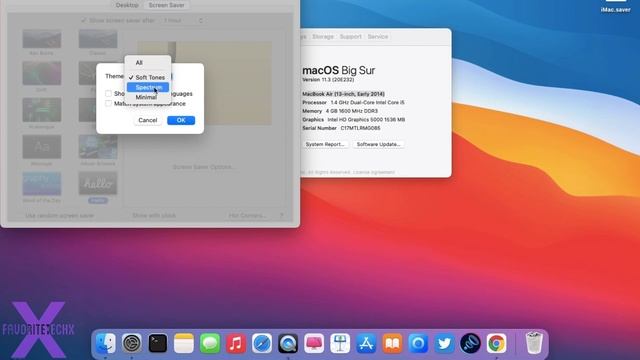Open the App Store from dock

pyautogui.click(x=366, y=343)
